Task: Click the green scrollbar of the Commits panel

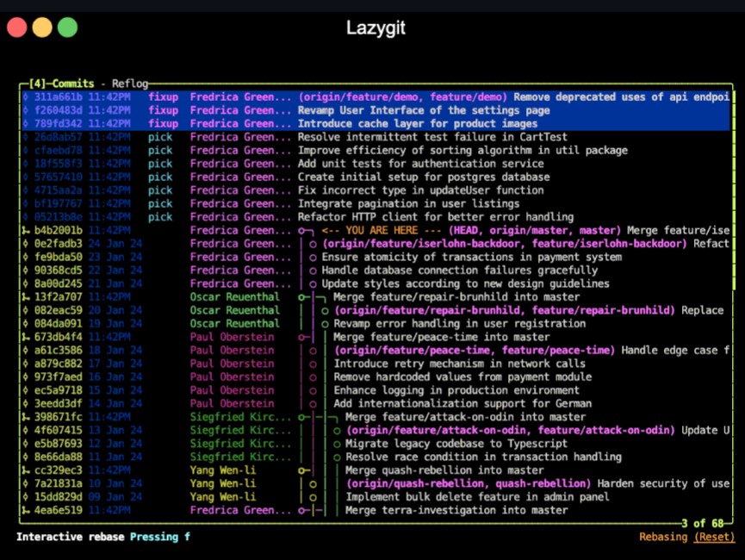Action: click(x=733, y=190)
